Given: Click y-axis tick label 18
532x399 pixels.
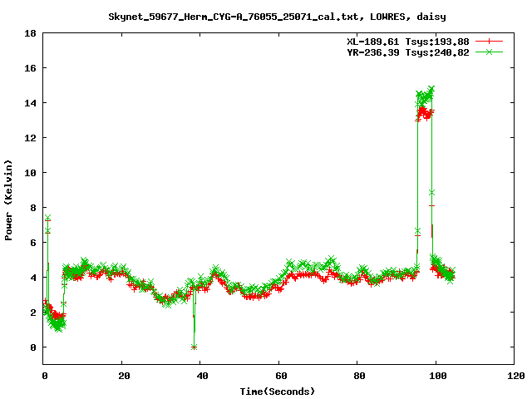Looking at the screenshot, I should (x=31, y=33).
